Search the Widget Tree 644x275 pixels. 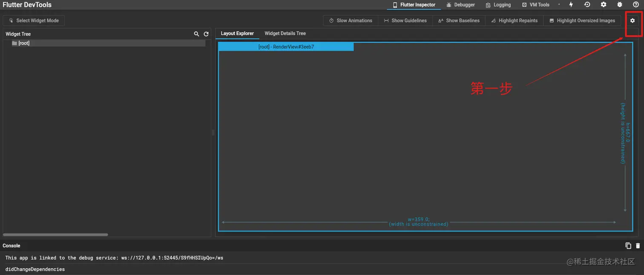pos(196,34)
